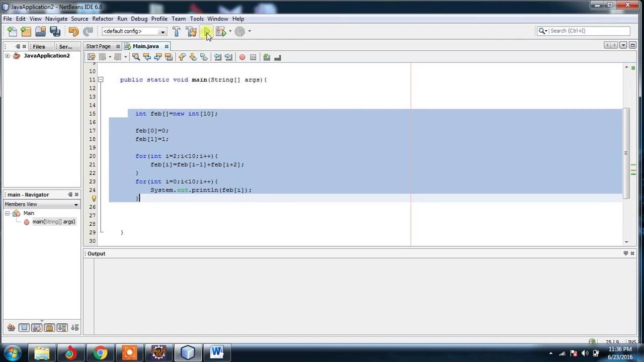Click the Undo arrow icon
This screenshot has width=644, height=362.
73,31
